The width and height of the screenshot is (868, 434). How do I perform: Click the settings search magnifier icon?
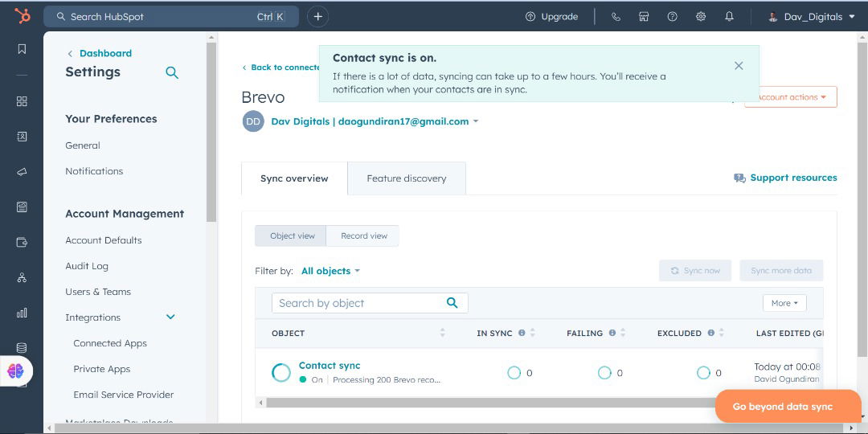point(172,72)
